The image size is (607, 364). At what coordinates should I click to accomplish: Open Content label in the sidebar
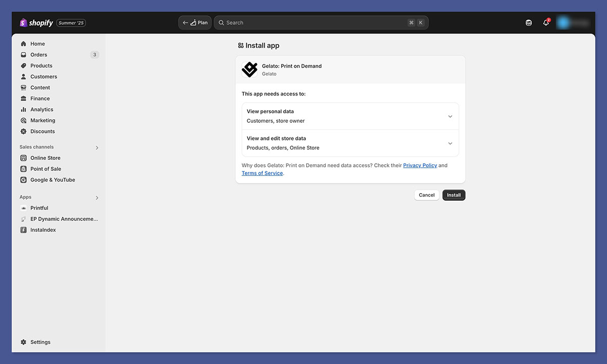[x=40, y=87]
